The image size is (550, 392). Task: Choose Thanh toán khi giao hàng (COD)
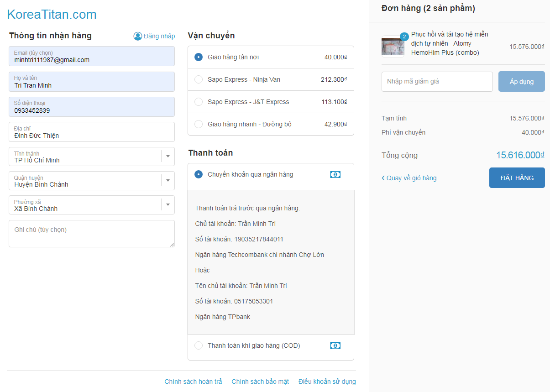199,345
